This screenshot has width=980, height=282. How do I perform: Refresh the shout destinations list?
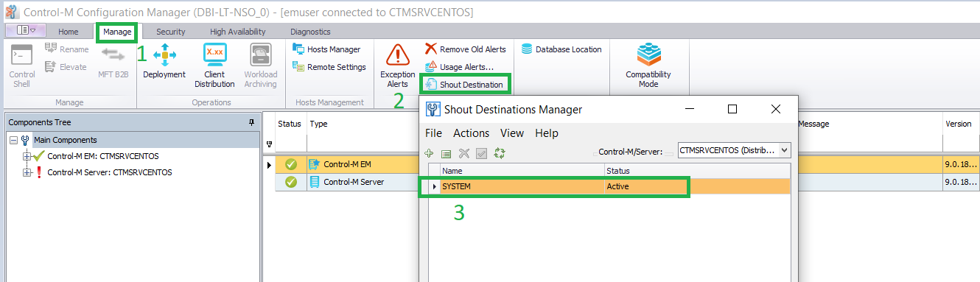click(x=499, y=153)
